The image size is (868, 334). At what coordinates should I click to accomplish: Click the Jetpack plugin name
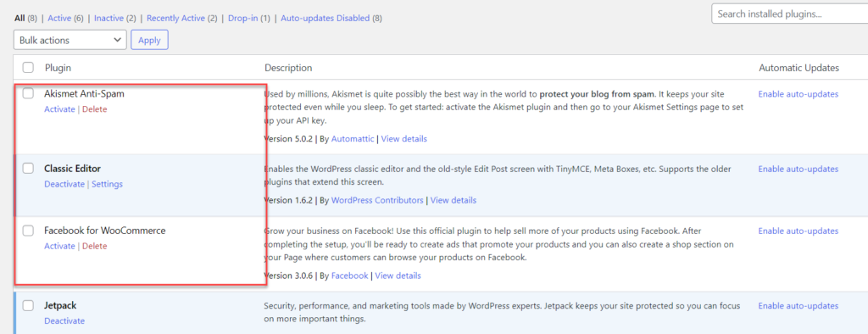(x=60, y=305)
